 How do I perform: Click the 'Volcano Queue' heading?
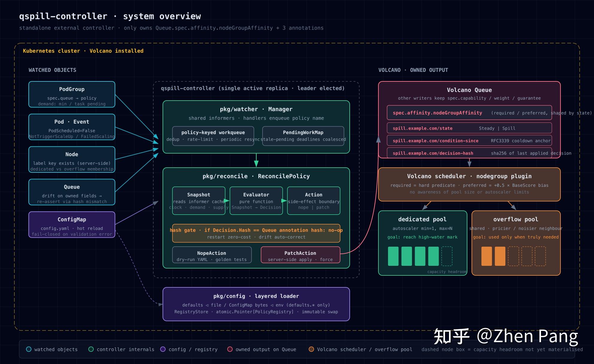tap(469, 90)
